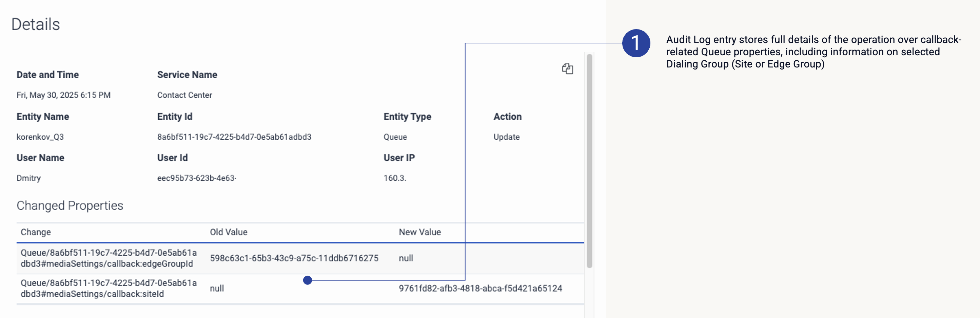Click the callback:edgeGroupId change row
This screenshot has width=980, height=318.
tap(109, 258)
